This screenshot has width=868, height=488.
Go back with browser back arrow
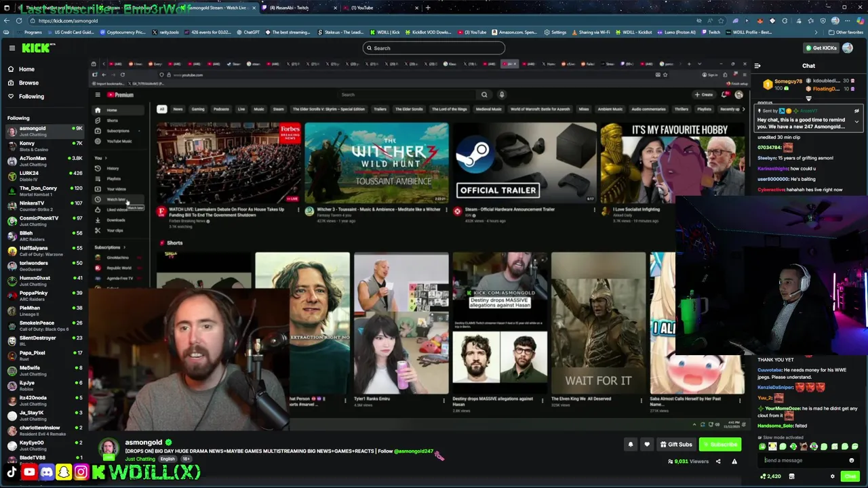click(7, 21)
